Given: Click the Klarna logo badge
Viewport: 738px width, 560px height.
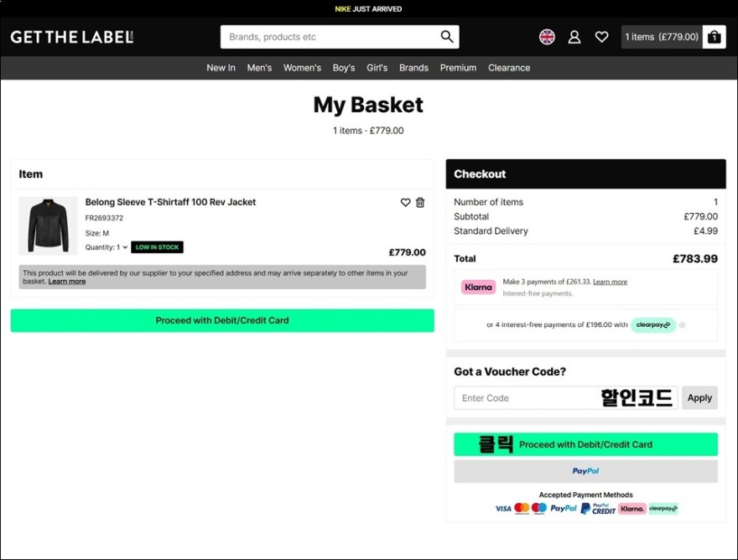Looking at the screenshot, I should coord(478,287).
